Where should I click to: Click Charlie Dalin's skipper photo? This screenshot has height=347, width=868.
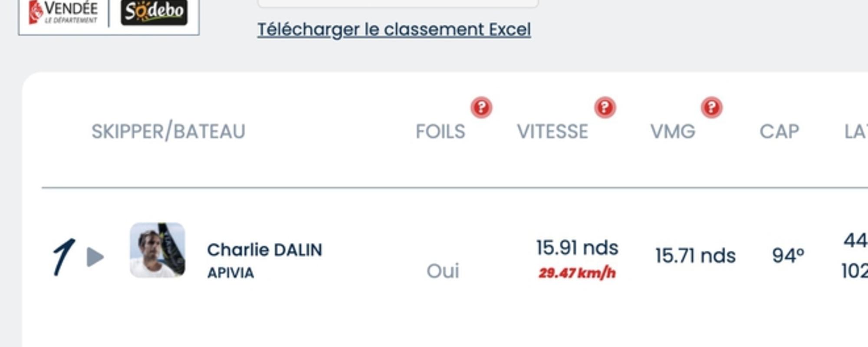click(158, 250)
